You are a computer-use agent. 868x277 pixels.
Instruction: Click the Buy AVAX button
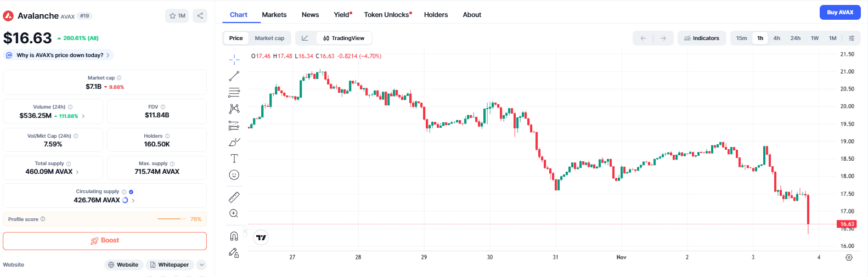(839, 12)
